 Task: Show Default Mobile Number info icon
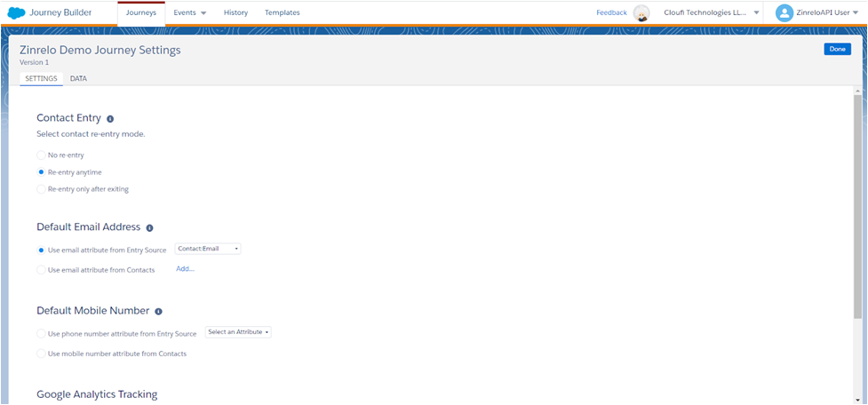tap(158, 312)
